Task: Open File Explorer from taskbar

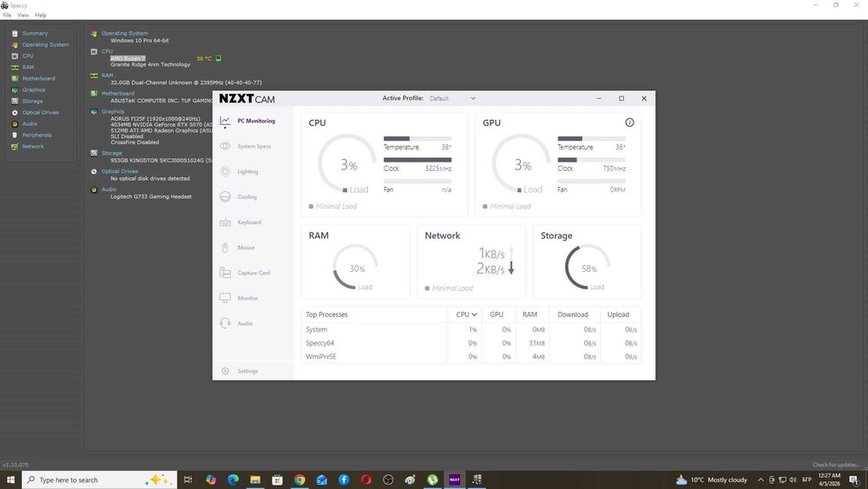Action: (255, 479)
